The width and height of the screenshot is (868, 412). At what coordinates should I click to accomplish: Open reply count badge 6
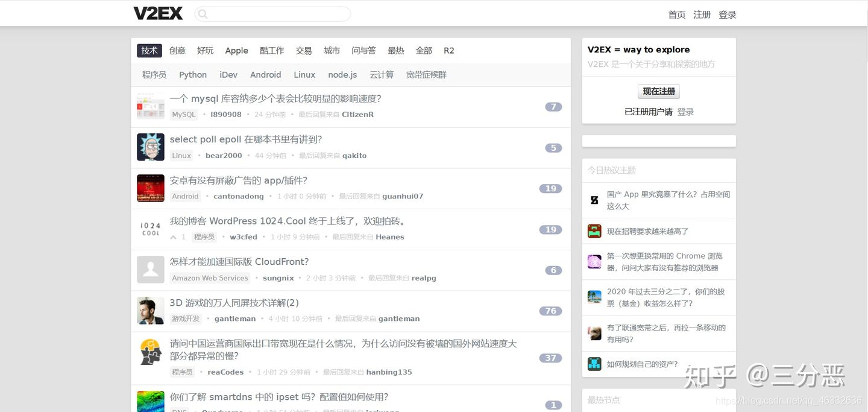click(x=553, y=270)
